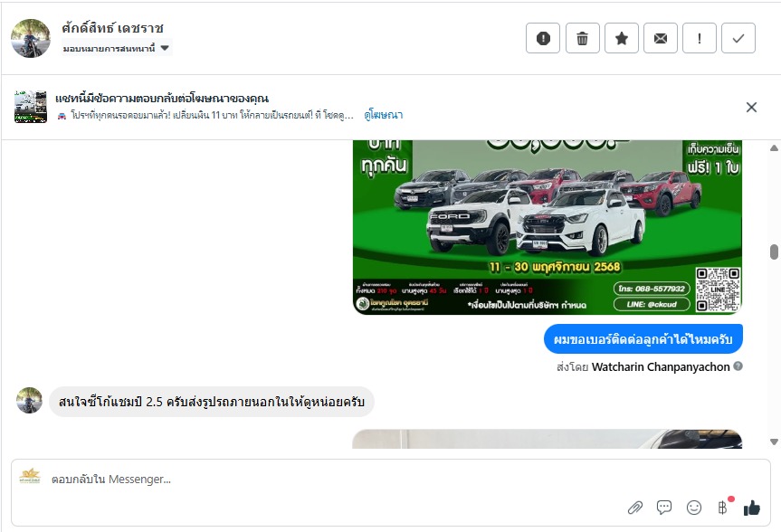781x532 pixels.
Task: Click sender name Watcharin Chanpanyachon
Action: (x=661, y=367)
